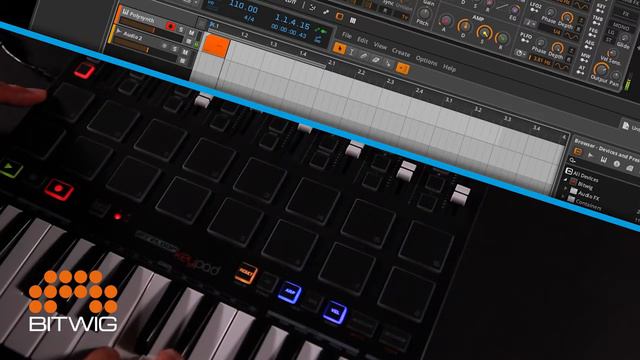This screenshot has height=360, width=640.
Task: Open the Options menu
Action: tap(426, 61)
